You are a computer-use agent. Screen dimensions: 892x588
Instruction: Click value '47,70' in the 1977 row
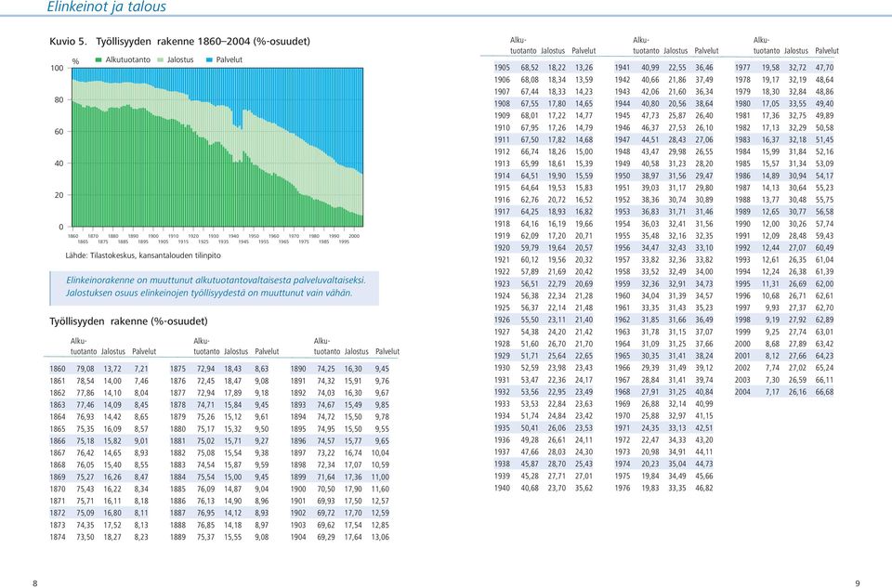coord(824,68)
